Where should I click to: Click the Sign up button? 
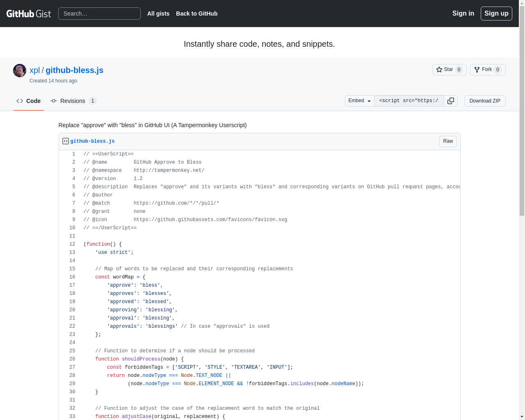coord(496,14)
